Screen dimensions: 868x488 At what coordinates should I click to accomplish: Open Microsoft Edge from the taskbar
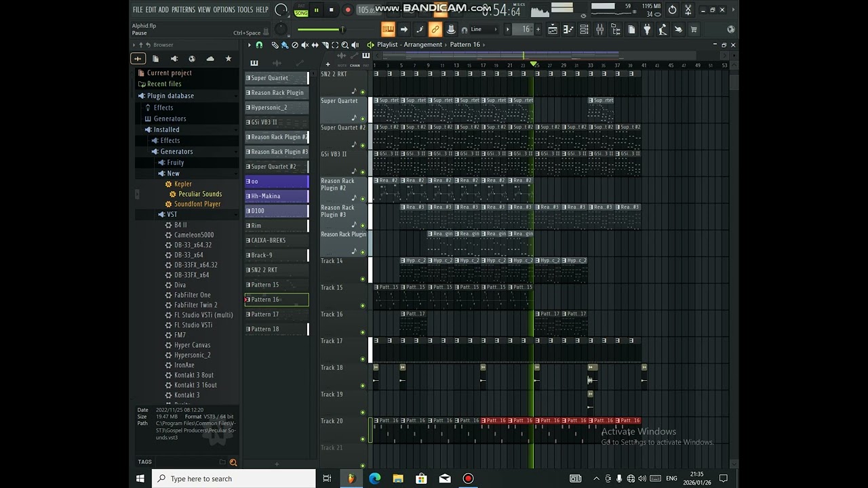point(374,479)
